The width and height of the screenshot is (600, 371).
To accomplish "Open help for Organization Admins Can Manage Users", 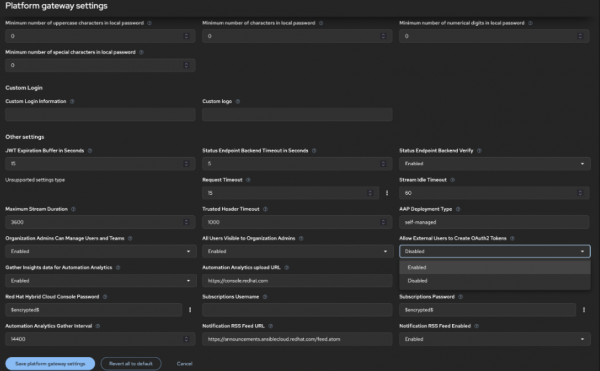I will (x=130, y=238).
